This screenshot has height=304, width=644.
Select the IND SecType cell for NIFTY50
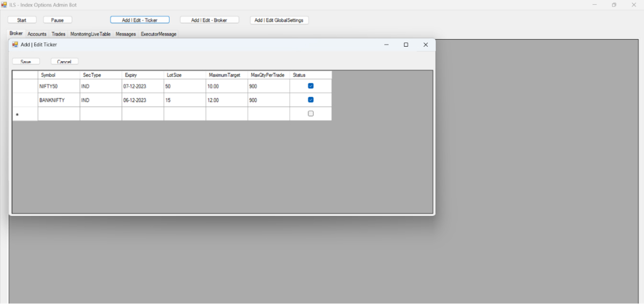pyautogui.click(x=101, y=86)
